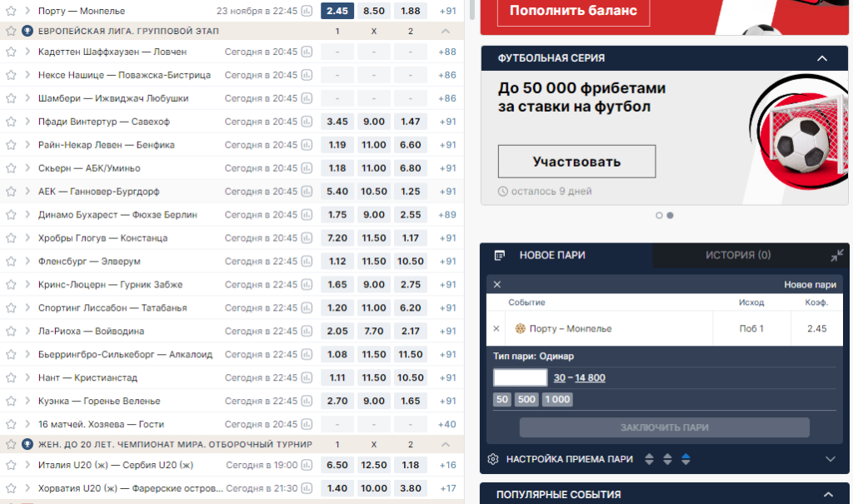
Task: Select blue odds-change arrows option
Action: 686,459
